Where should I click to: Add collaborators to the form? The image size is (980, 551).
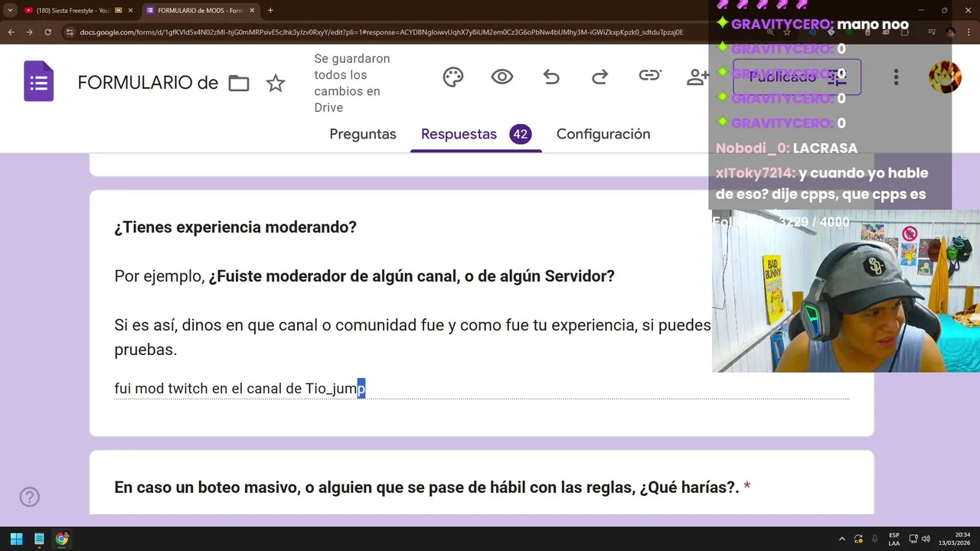(x=697, y=77)
